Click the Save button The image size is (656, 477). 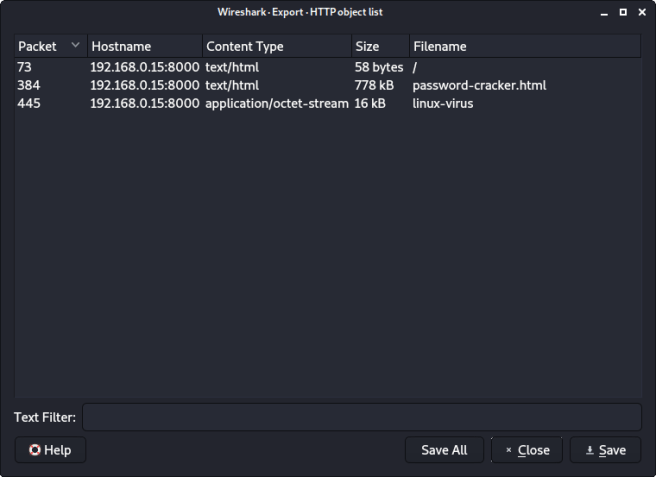605,450
